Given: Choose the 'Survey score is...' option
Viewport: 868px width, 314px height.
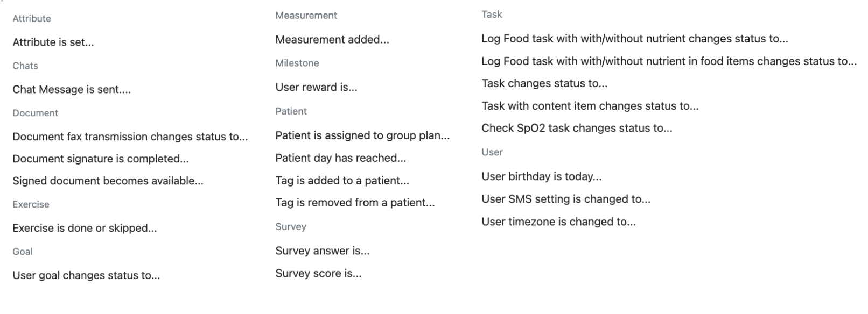Looking at the screenshot, I should point(318,274).
